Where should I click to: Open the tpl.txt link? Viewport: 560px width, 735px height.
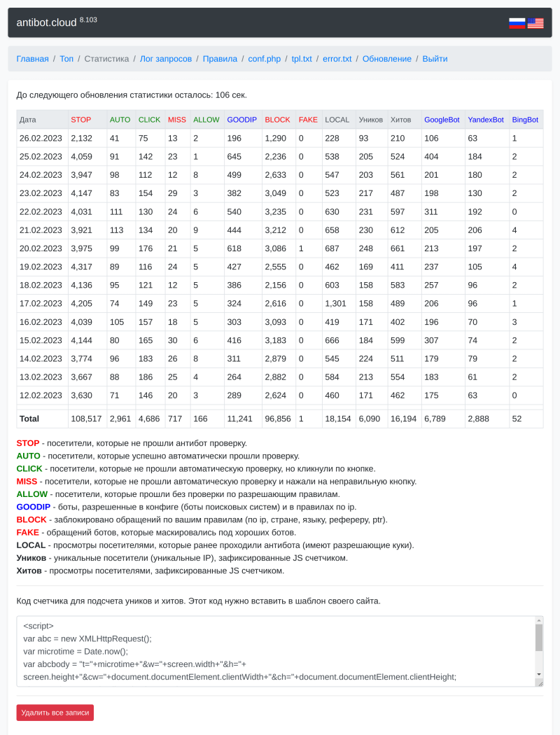pos(302,59)
